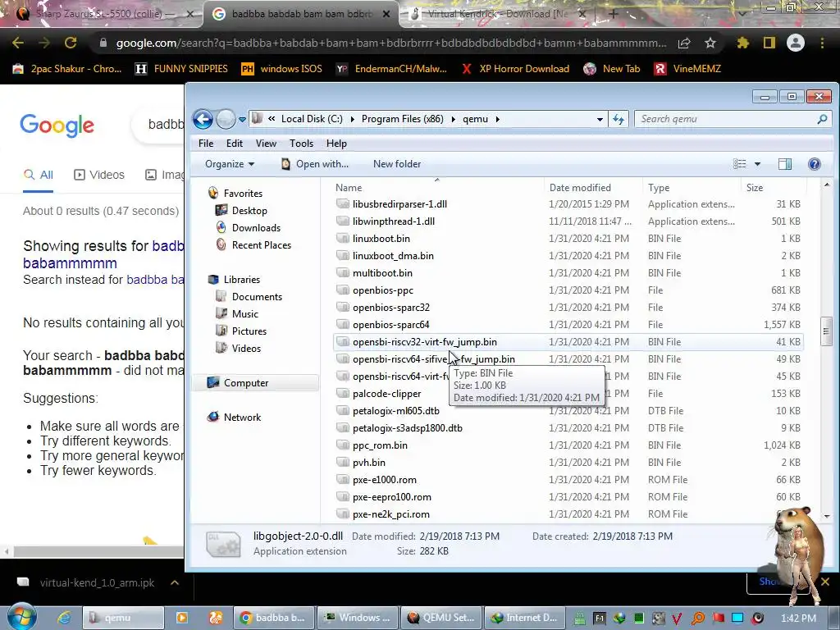Image resolution: width=840 pixels, height=630 pixels.
Task: Select Downloads under Favorites
Action: pos(256,228)
